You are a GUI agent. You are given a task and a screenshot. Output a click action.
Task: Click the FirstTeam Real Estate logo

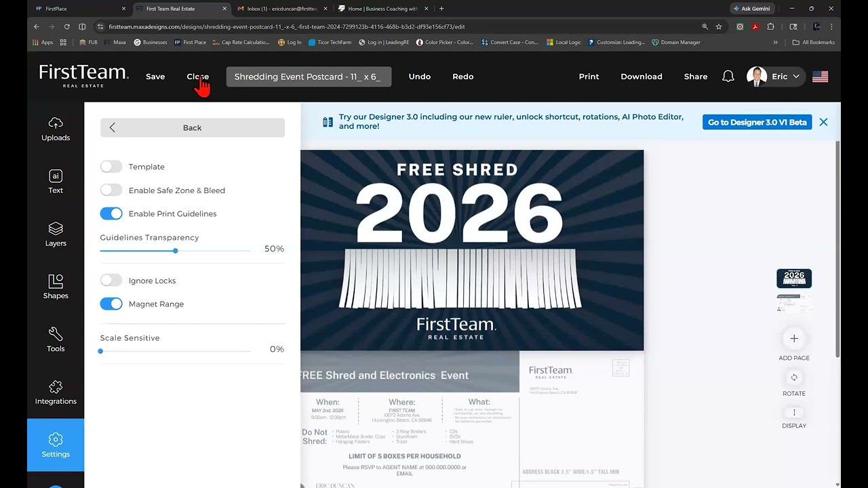click(83, 76)
